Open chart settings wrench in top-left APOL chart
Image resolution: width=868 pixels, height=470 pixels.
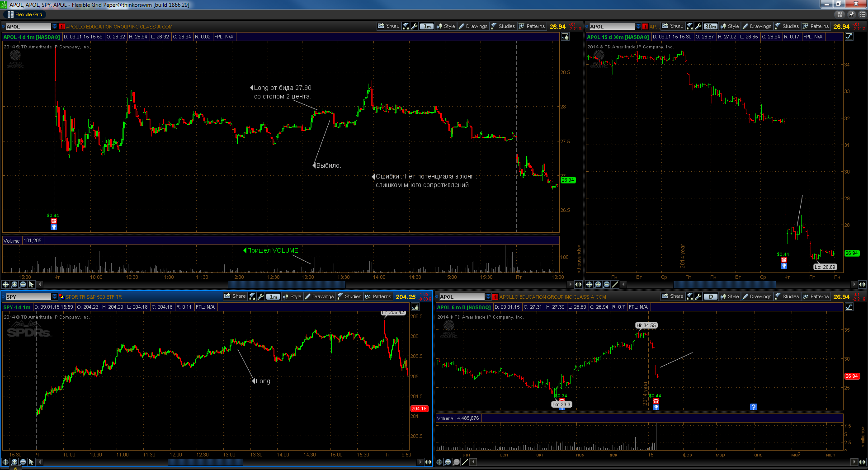click(x=415, y=26)
